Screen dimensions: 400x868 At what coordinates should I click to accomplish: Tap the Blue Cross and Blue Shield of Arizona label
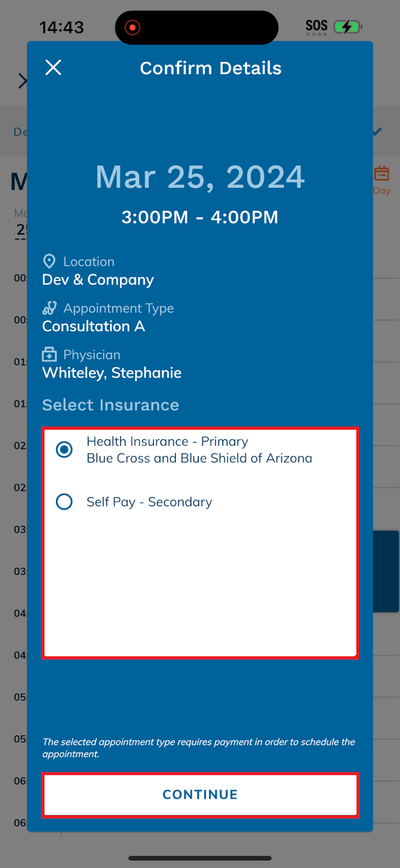click(x=199, y=458)
